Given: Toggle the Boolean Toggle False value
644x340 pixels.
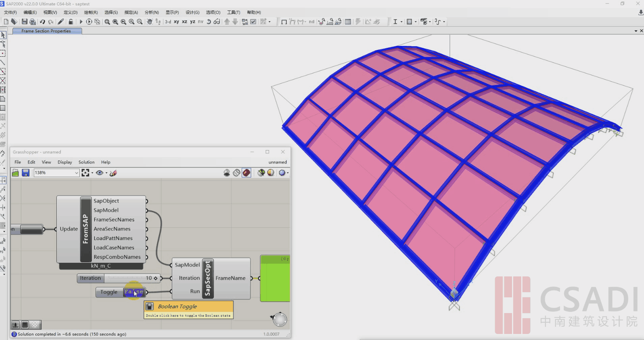Looking at the screenshot, I should 134,292.
